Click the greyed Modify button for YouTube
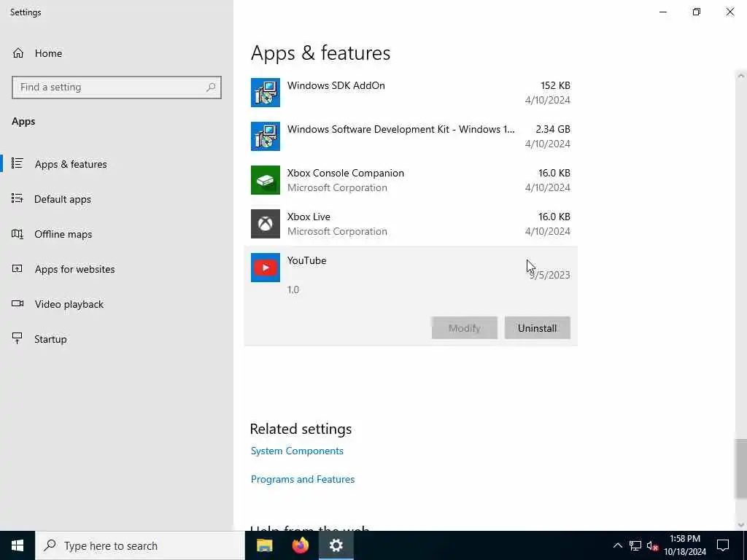The image size is (747, 560). click(x=465, y=328)
